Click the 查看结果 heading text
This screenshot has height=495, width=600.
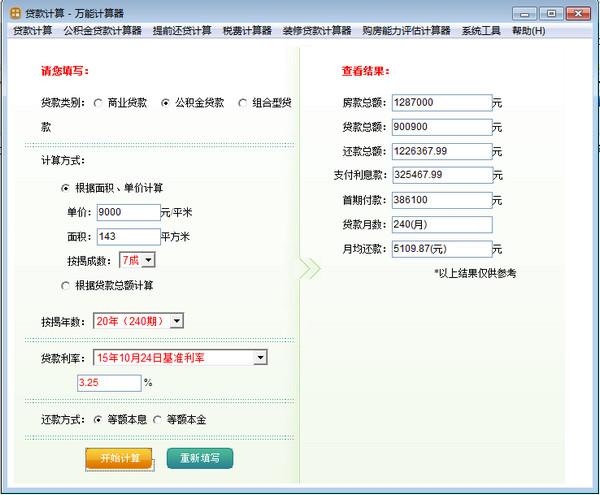[365, 71]
